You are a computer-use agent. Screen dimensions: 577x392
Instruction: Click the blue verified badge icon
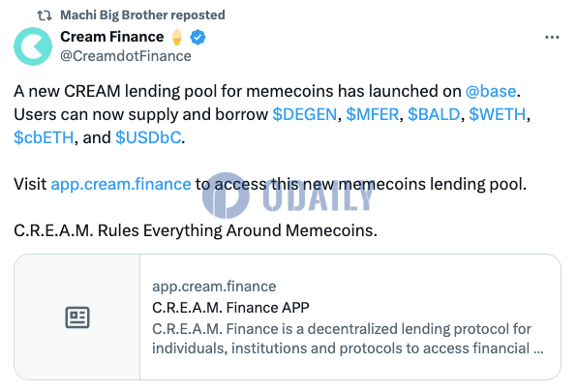pos(197,37)
